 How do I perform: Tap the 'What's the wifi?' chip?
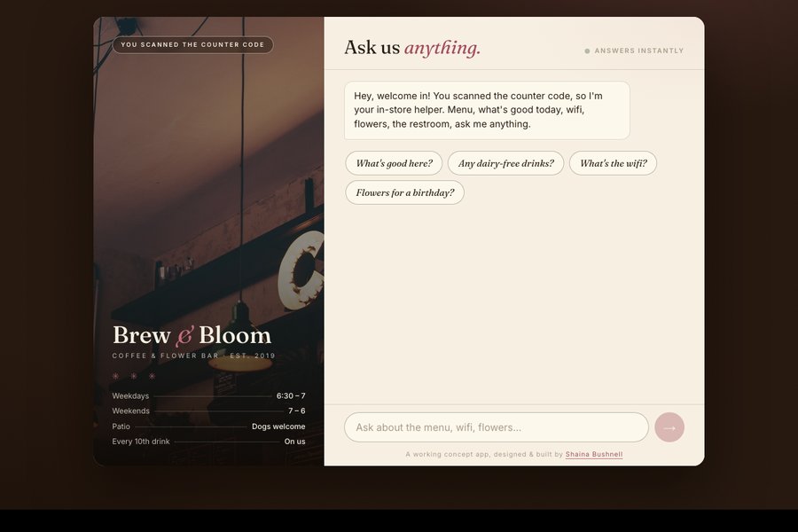pyautogui.click(x=614, y=163)
